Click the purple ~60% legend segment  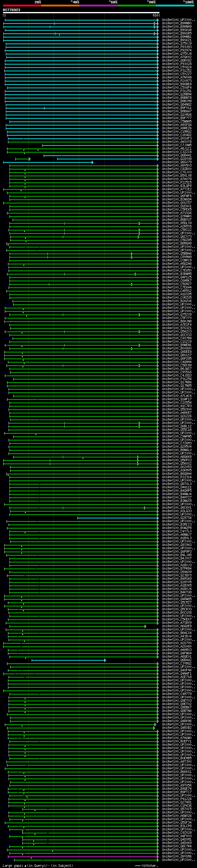[99, 6]
